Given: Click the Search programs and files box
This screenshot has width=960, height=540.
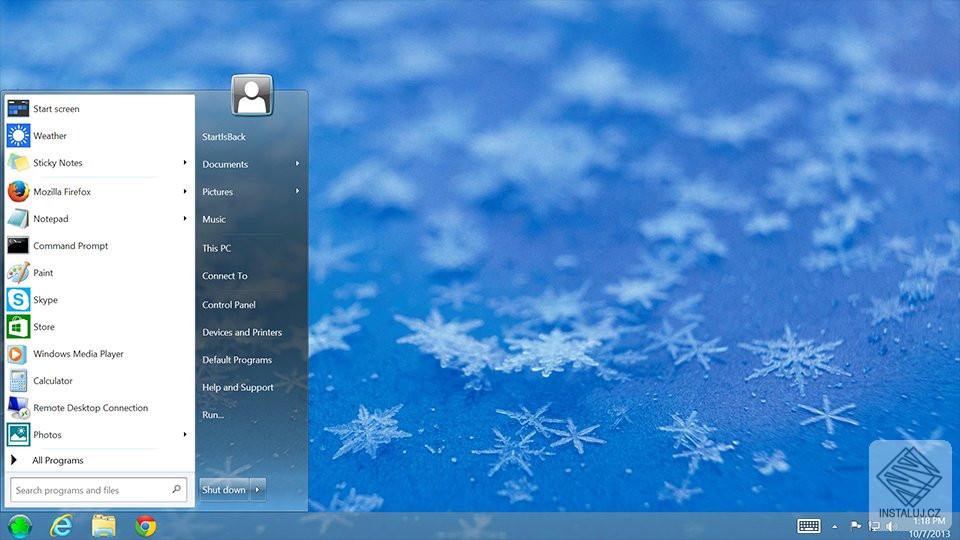Looking at the screenshot, I should pos(98,490).
